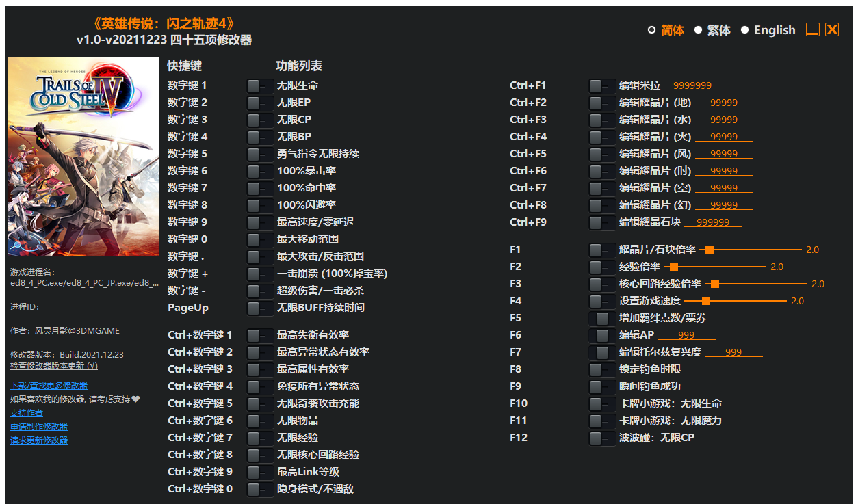Enable 最大移动范围 switch
Viewport: 858px width, 504px height.
260,239
